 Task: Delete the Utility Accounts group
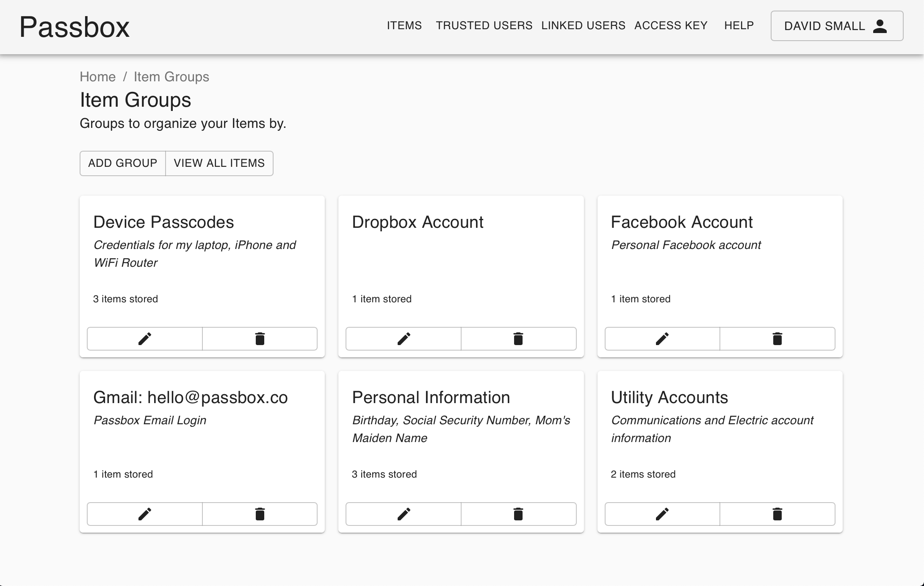777,514
